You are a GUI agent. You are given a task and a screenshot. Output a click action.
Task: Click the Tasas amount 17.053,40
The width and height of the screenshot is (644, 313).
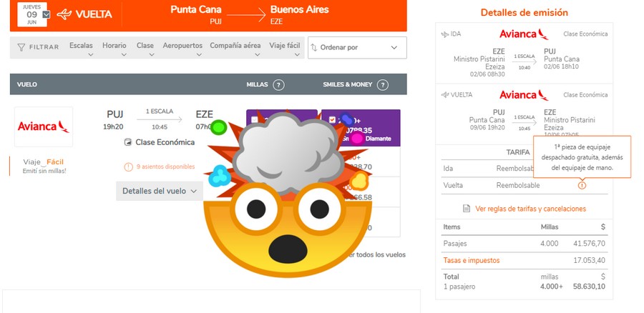click(589, 261)
